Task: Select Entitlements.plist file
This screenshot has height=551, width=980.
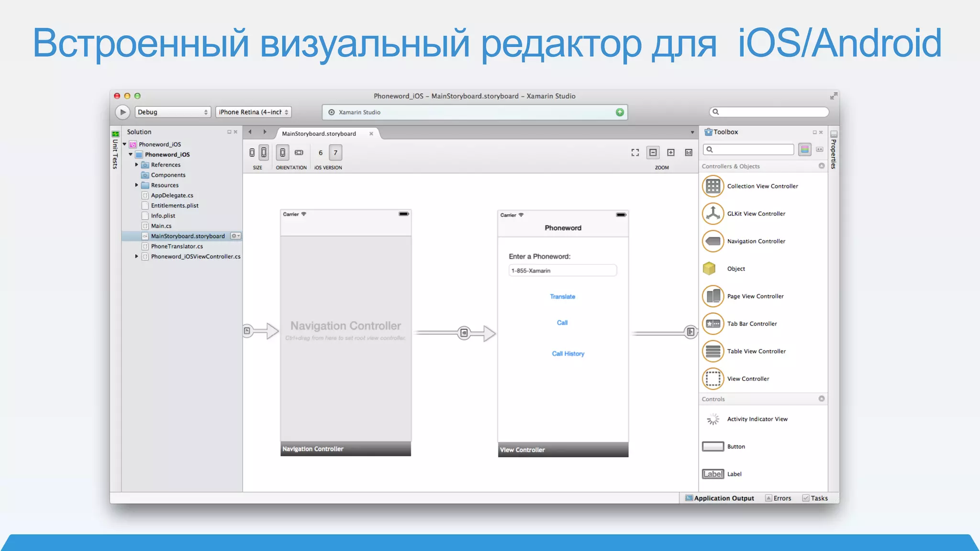Action: 175,206
